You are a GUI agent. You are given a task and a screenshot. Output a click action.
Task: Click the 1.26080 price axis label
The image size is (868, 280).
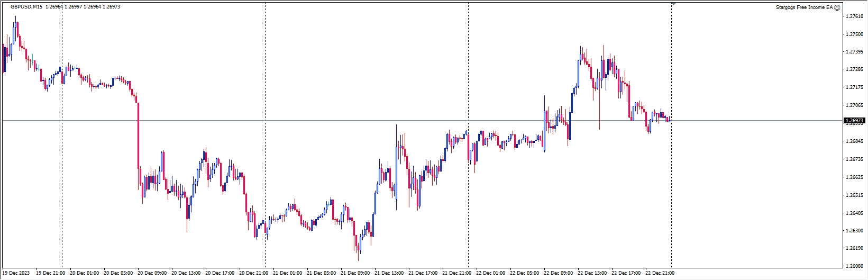[x=854, y=266]
